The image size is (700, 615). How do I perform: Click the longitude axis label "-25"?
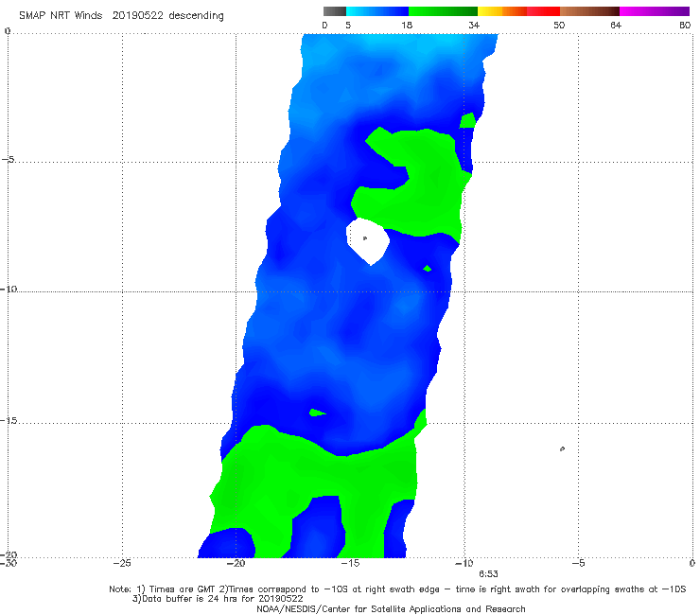tap(122, 564)
